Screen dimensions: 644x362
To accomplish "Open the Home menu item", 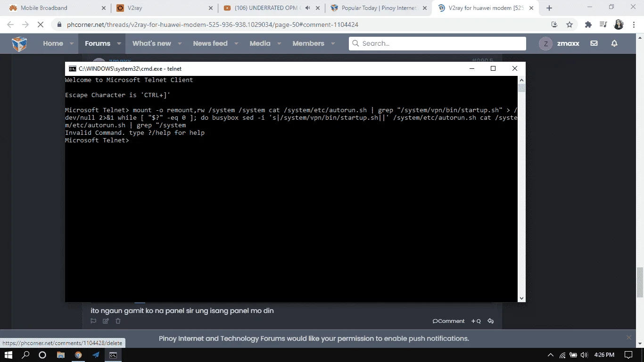I will pos(53,43).
